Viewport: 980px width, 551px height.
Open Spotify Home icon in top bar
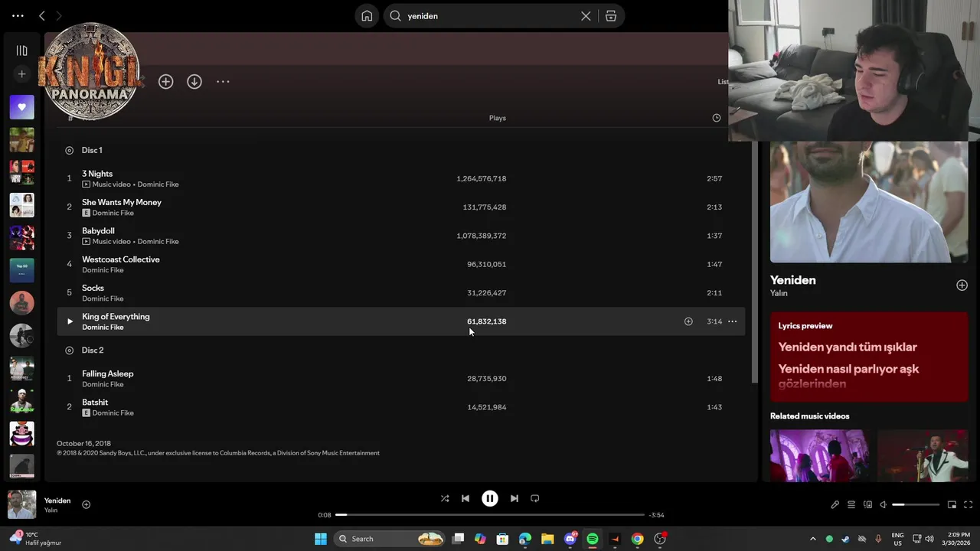coord(367,16)
